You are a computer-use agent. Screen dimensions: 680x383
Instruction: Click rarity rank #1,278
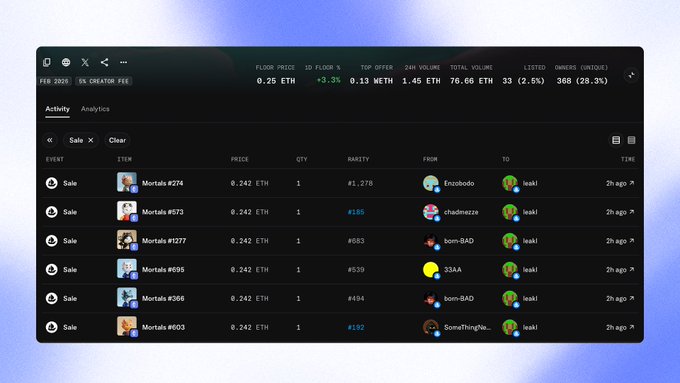coord(360,183)
